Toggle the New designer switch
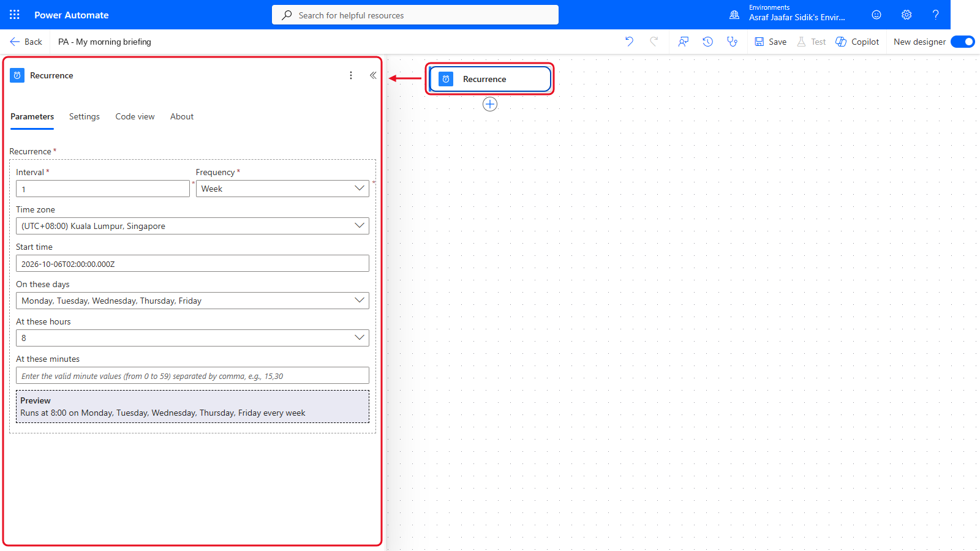Viewport: 980px width, 551px height. [963, 42]
